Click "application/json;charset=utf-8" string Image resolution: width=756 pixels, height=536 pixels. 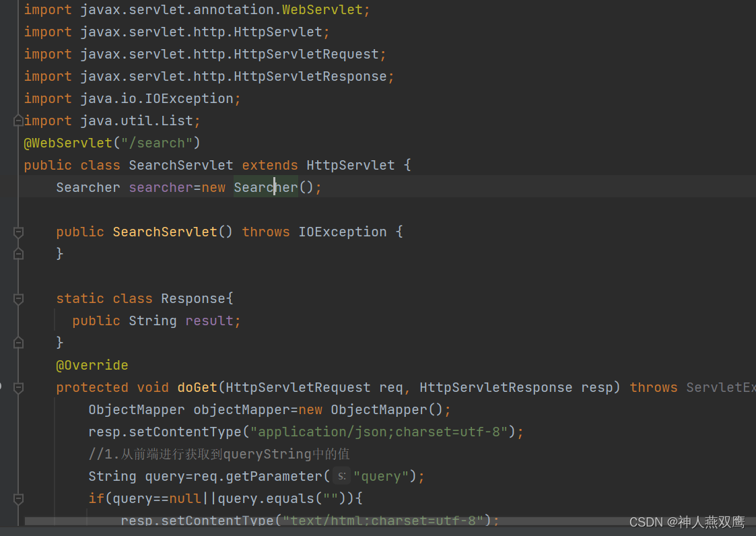click(x=379, y=432)
